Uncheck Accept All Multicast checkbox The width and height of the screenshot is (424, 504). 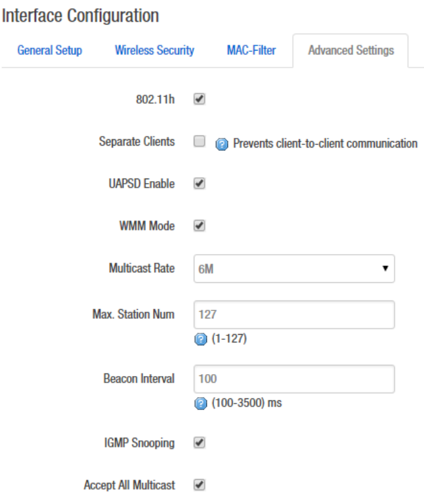coord(200,486)
